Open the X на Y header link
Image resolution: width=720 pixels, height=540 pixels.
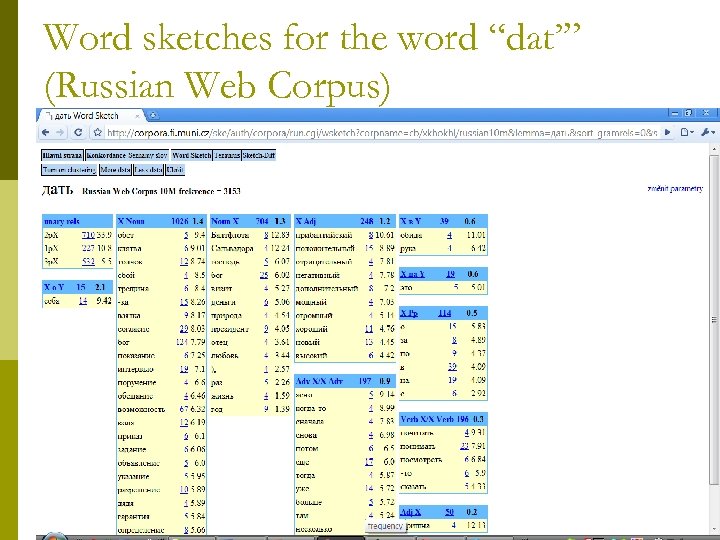coord(412,274)
